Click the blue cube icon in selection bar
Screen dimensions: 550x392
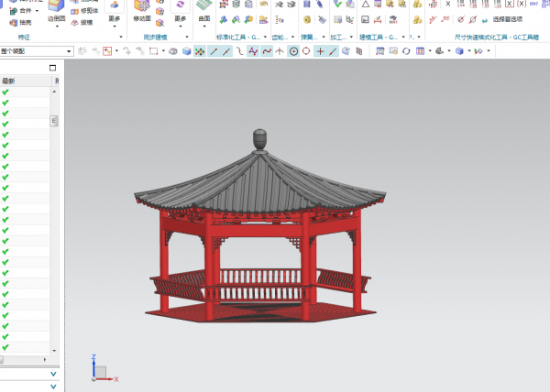coord(187,51)
